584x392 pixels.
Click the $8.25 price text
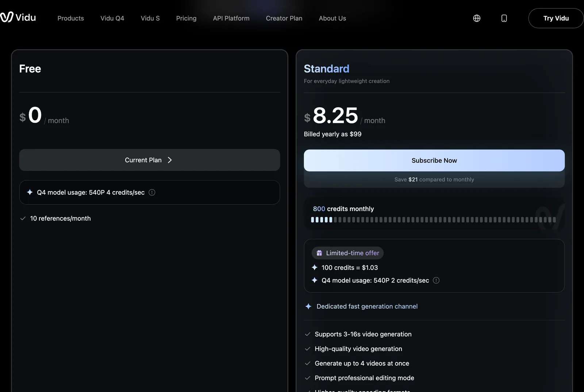[x=331, y=116]
